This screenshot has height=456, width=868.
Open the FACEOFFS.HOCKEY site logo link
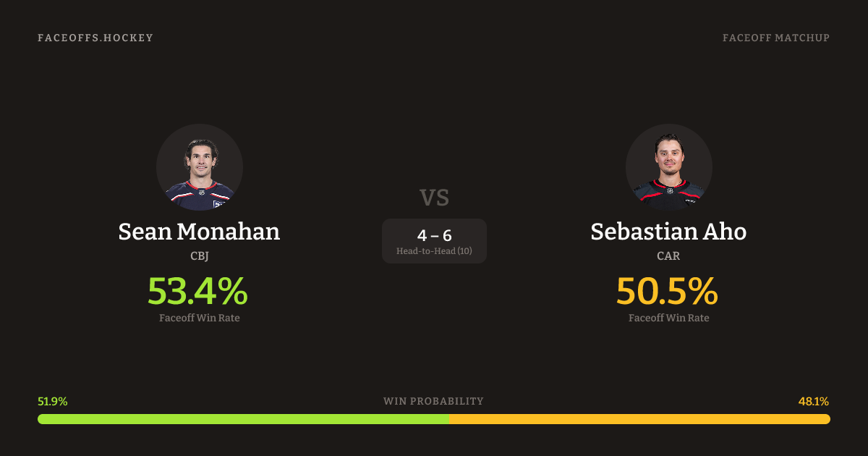click(x=95, y=38)
